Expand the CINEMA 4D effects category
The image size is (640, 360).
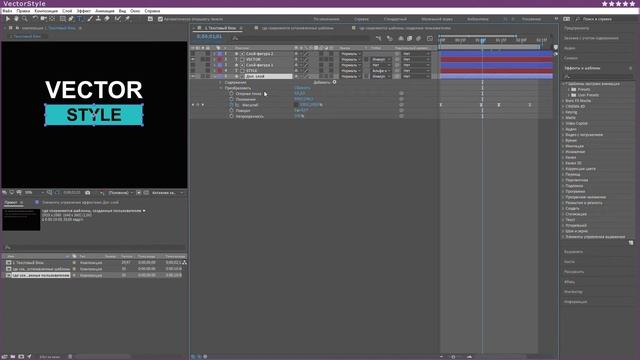564,107
